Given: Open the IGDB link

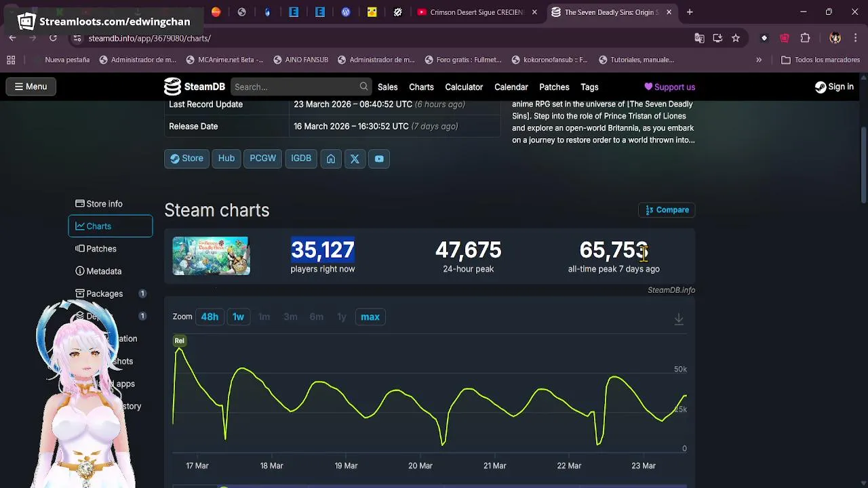Looking at the screenshot, I should [x=301, y=159].
